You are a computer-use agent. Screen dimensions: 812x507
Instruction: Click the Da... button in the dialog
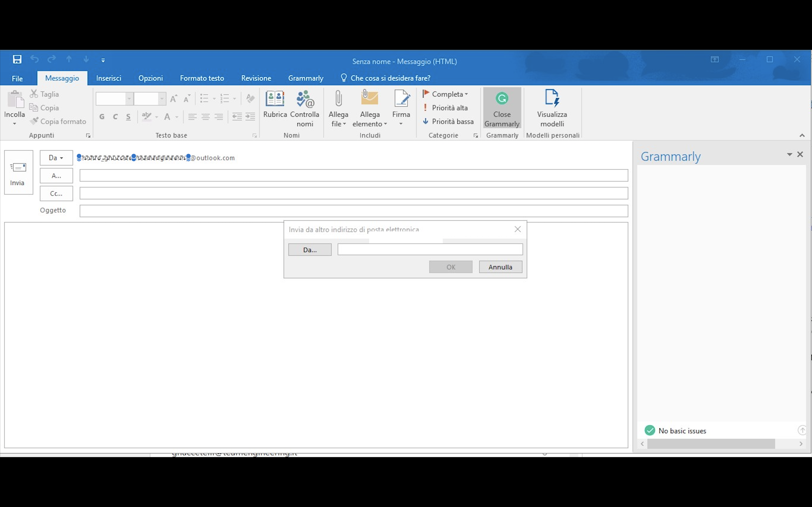[x=310, y=250]
